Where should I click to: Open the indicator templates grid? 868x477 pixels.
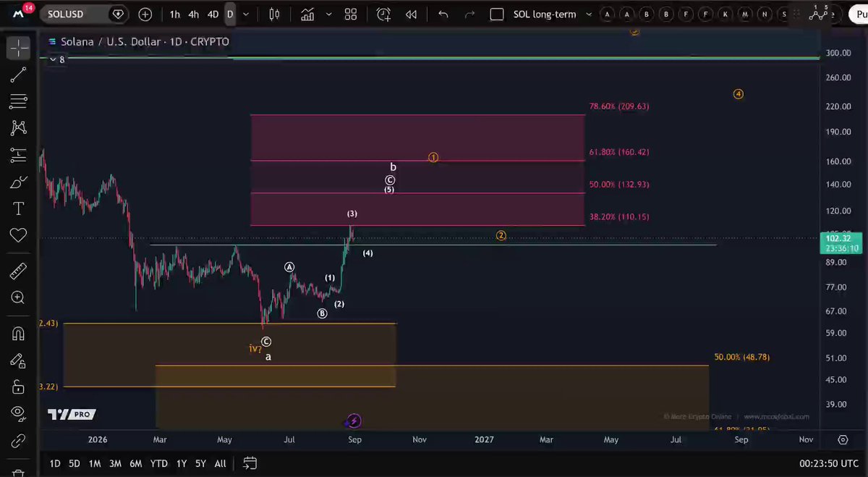tap(351, 14)
